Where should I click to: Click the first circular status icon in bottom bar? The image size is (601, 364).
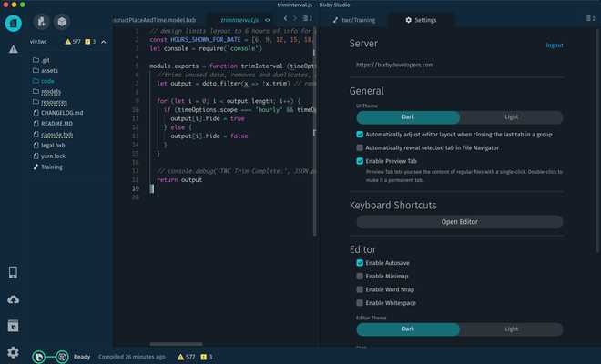(39, 357)
